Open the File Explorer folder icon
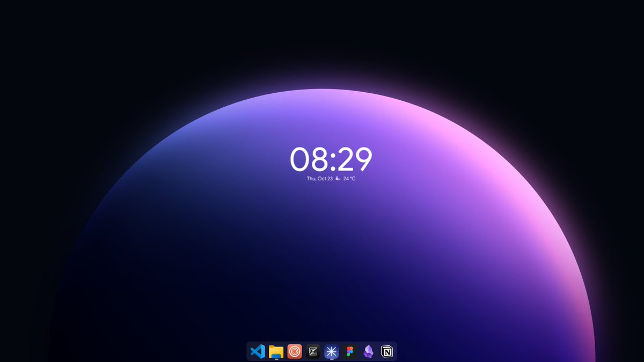 pos(276,351)
